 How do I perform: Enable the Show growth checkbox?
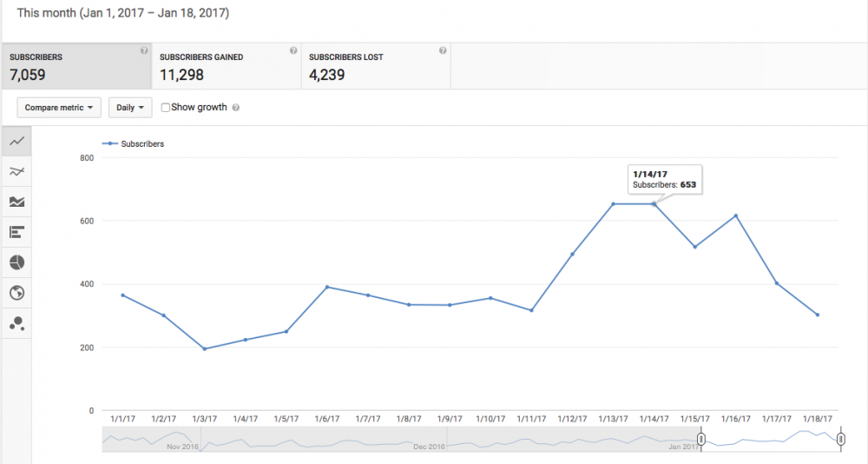pos(166,108)
